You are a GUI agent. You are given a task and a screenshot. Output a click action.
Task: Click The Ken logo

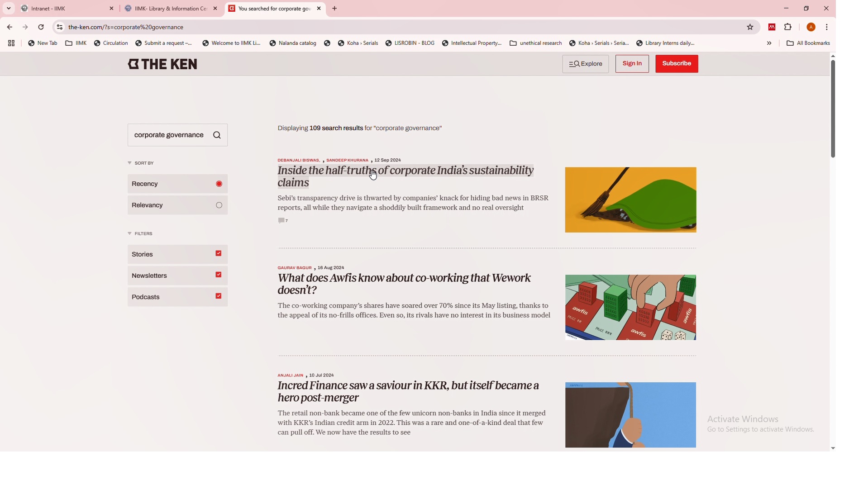[x=162, y=64]
